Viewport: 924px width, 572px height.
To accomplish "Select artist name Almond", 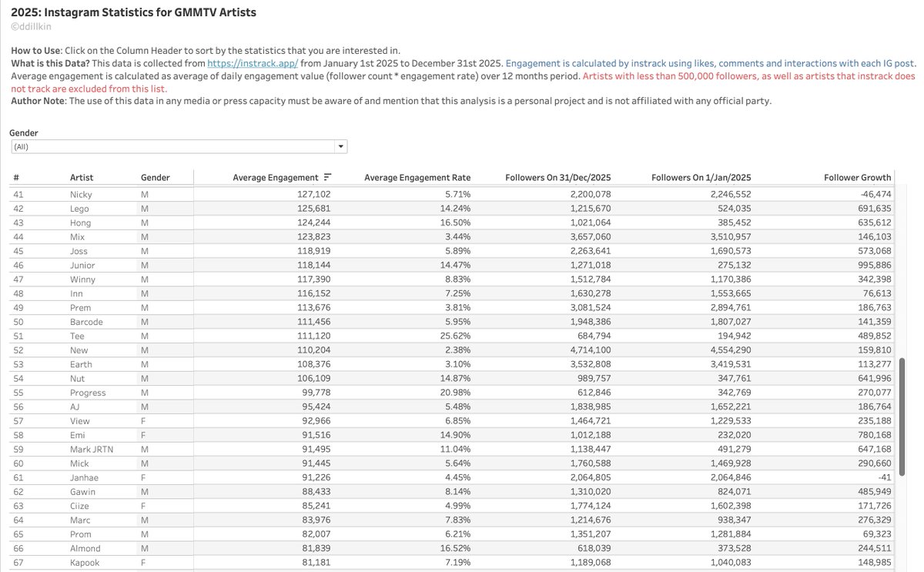I will click(85, 548).
